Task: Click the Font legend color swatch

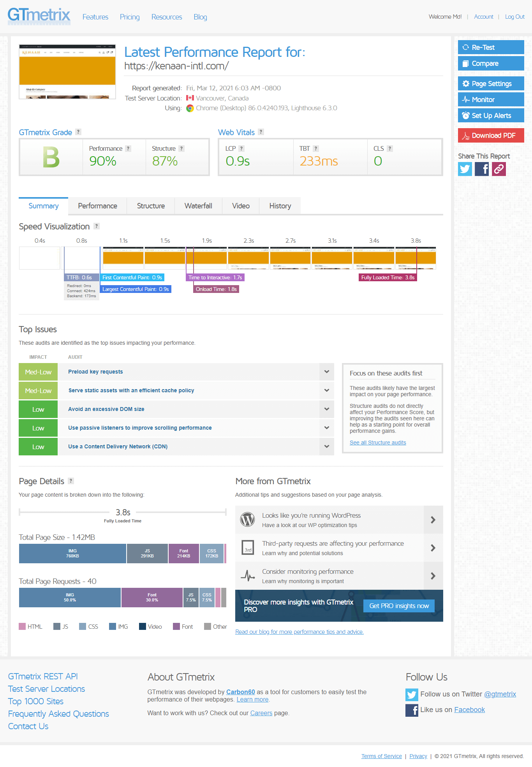Action: (176, 626)
